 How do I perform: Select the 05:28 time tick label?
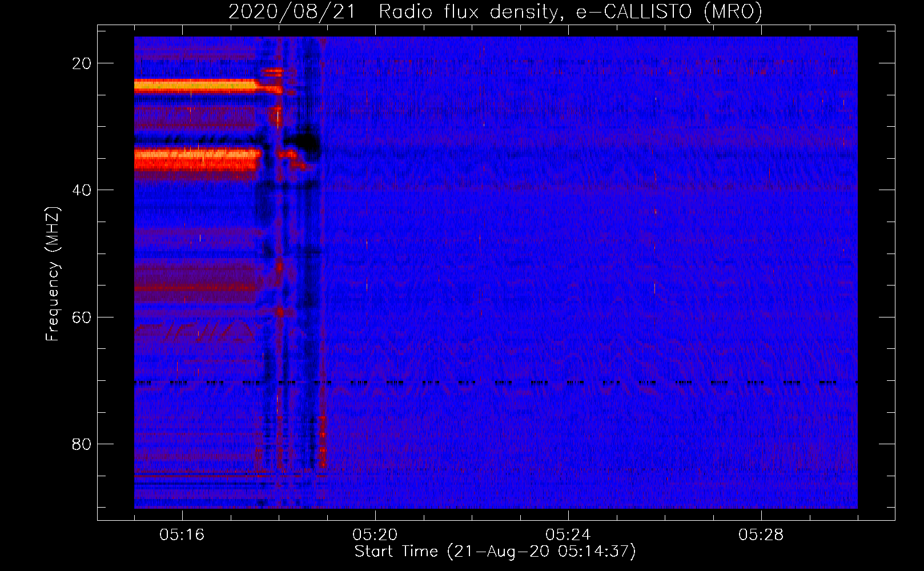coord(761,535)
